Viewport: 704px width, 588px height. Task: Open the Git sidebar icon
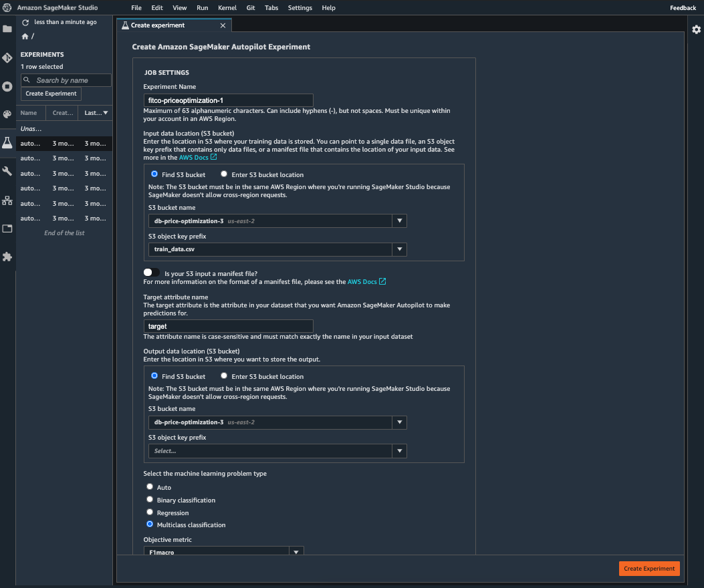[x=7, y=58]
